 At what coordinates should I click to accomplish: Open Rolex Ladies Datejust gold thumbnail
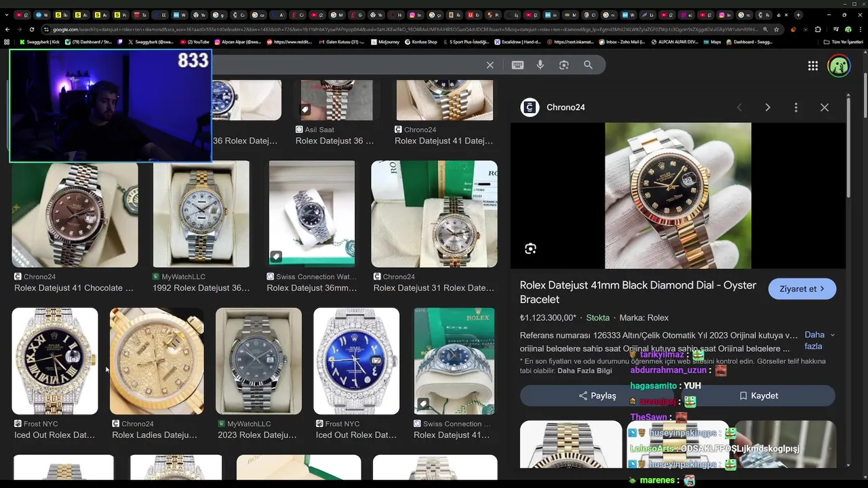(x=157, y=361)
